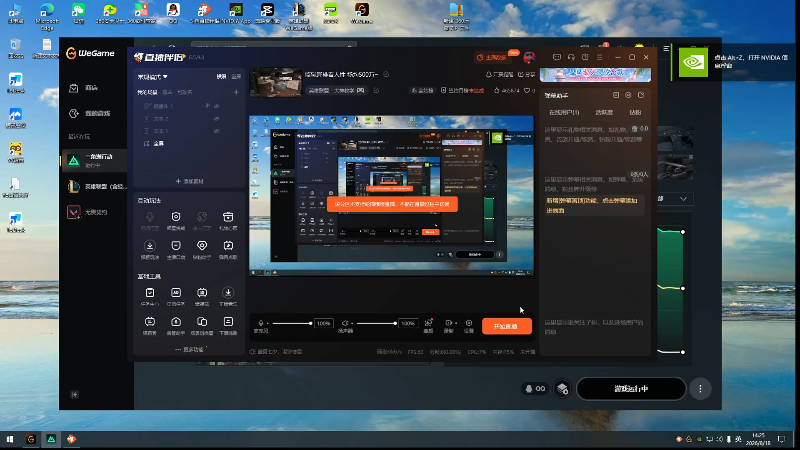The image size is (800, 450).
Task: Click the stream cover thumbnail
Action: [x=276, y=82]
